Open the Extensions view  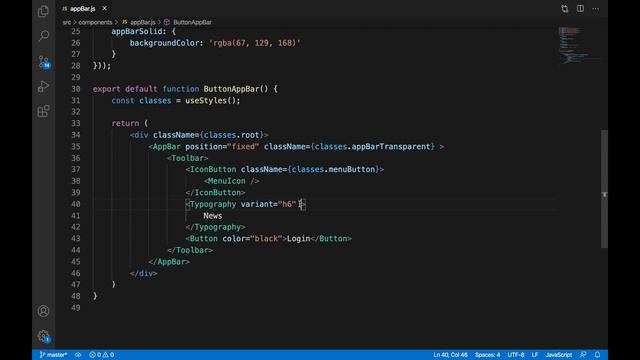(x=43, y=111)
